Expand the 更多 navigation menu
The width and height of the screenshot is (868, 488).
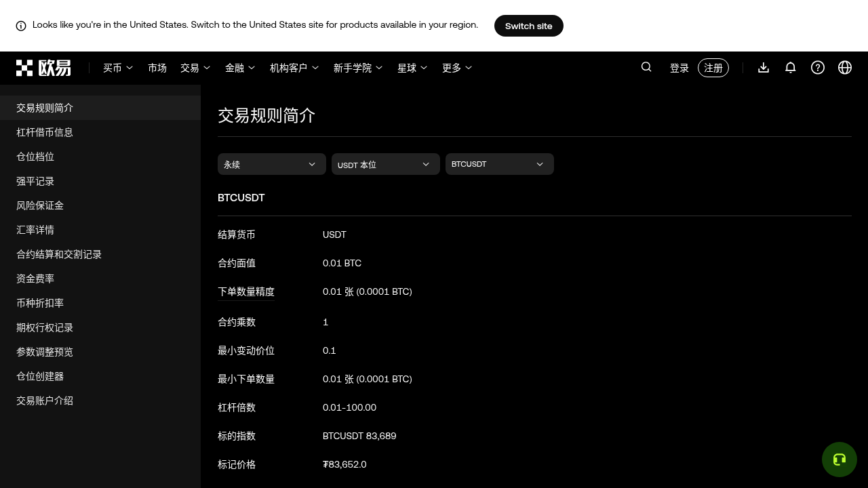[457, 68]
